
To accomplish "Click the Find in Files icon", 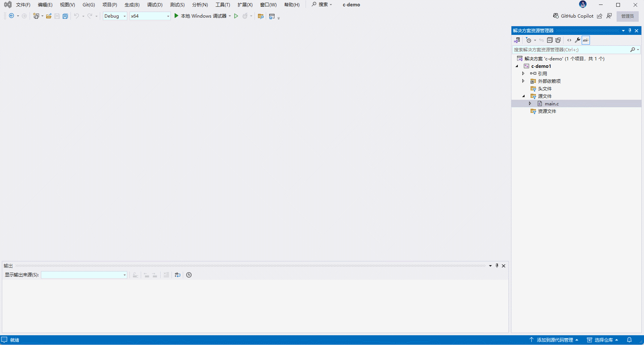I will (x=261, y=16).
